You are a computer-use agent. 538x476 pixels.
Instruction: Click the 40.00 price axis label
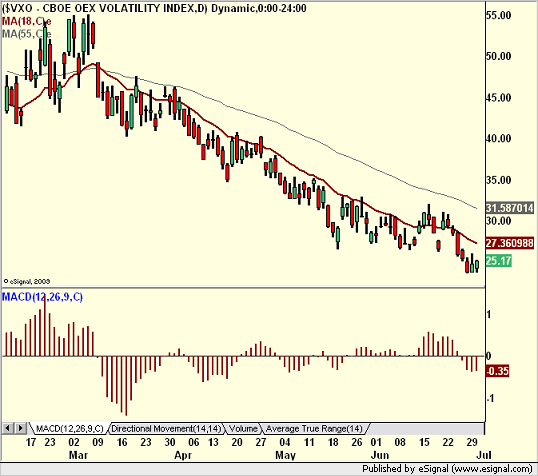click(499, 139)
